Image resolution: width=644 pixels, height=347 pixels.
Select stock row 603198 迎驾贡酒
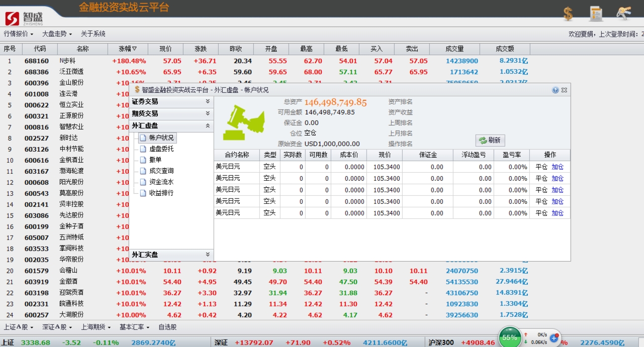265,293
